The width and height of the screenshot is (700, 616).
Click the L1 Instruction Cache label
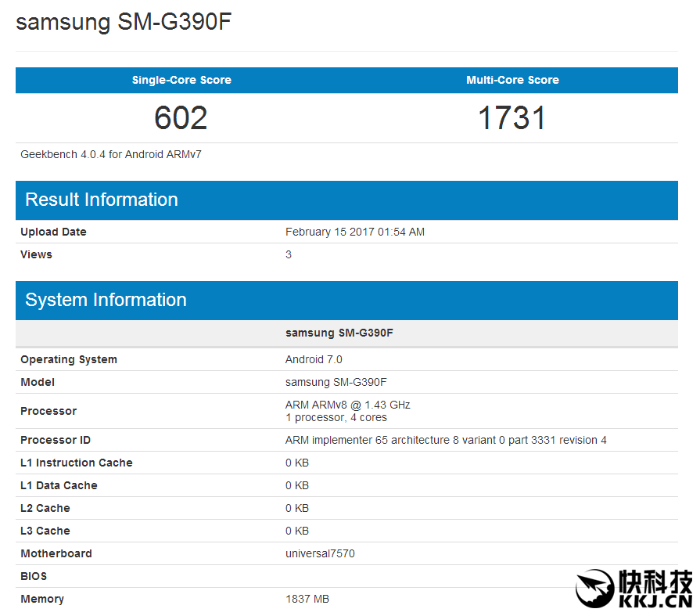coord(77,463)
